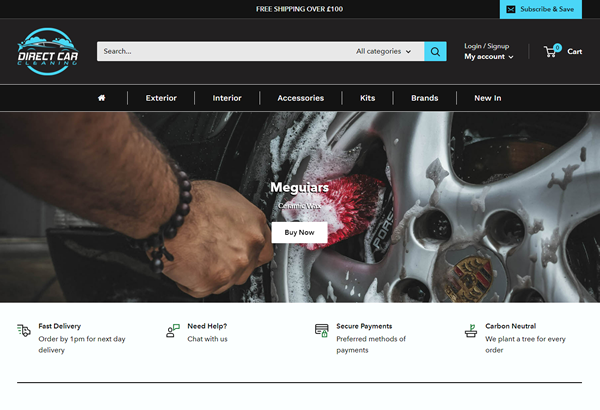Open the Interior menu
The width and height of the screenshot is (600, 410).
227,98
